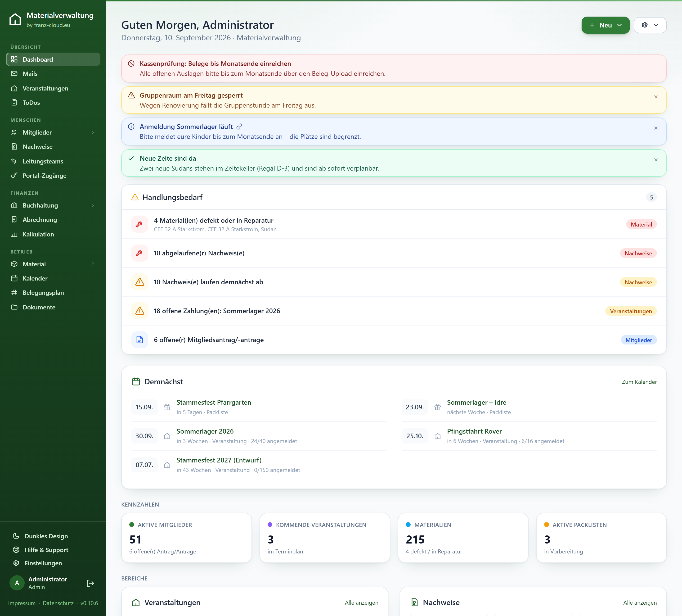Click the warning triangle beside Handlungsbedarf
Screen dimensions: 682x616
tap(135, 197)
